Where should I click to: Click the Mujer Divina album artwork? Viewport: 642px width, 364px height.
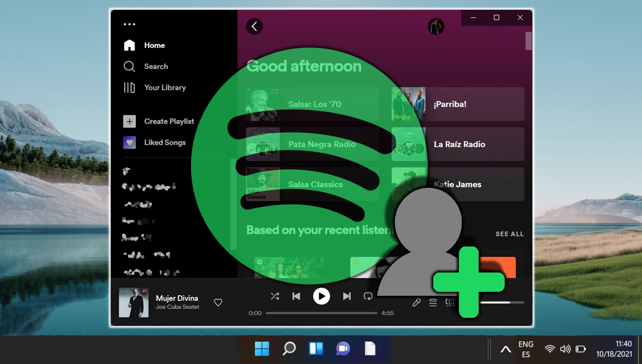133,302
